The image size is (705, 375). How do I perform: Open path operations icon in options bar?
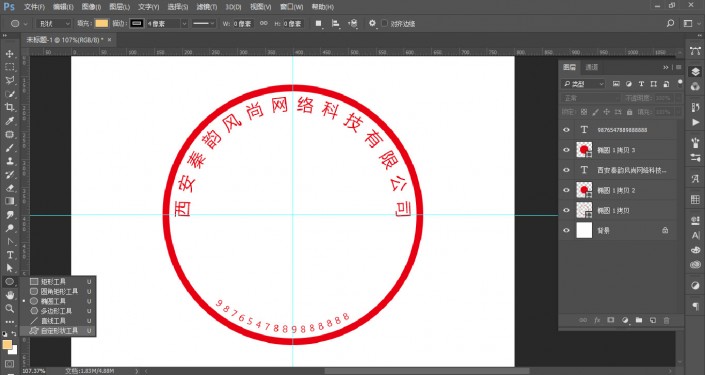click(x=318, y=23)
